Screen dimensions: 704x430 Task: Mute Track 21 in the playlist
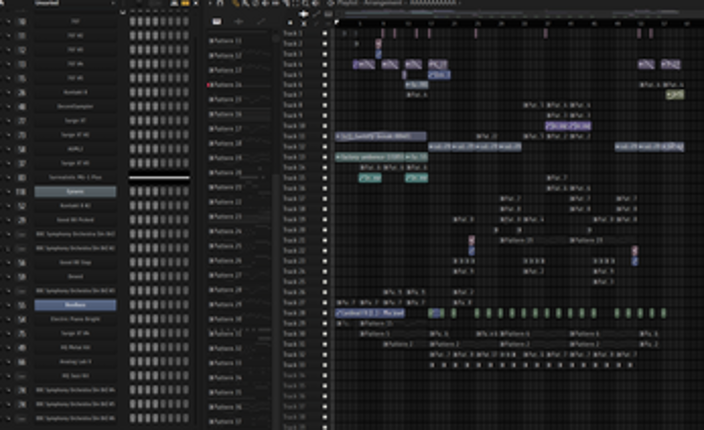point(325,240)
